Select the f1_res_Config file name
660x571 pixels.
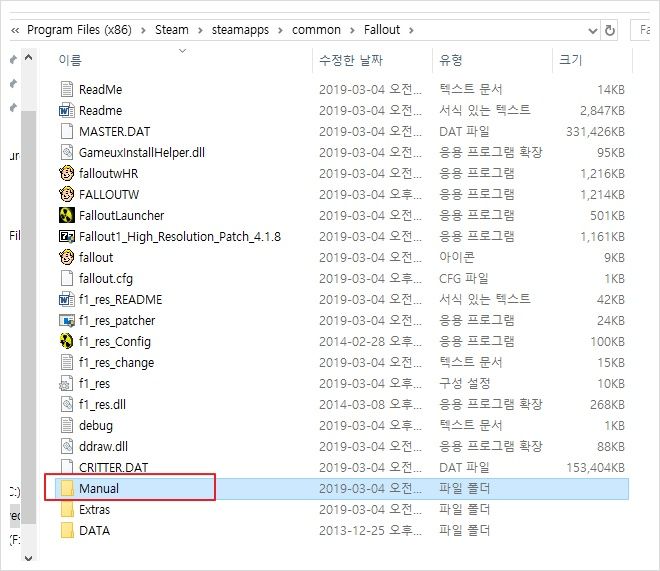pyautogui.click(x=114, y=342)
